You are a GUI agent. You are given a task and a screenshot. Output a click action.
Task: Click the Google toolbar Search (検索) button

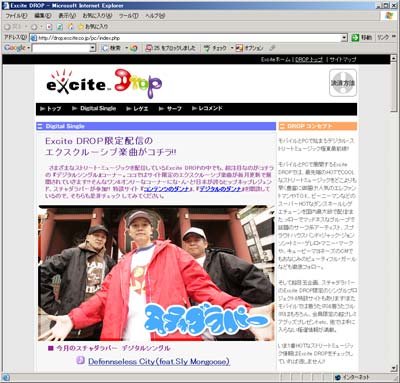(112, 48)
